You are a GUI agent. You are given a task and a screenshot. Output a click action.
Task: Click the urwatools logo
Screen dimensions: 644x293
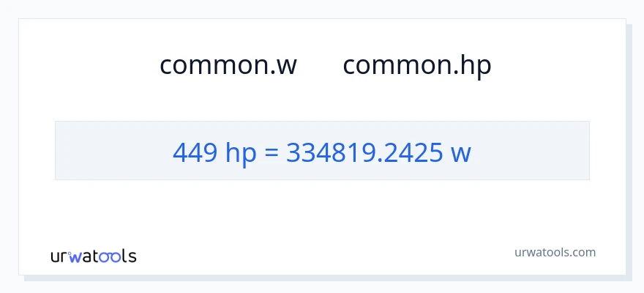93,256
